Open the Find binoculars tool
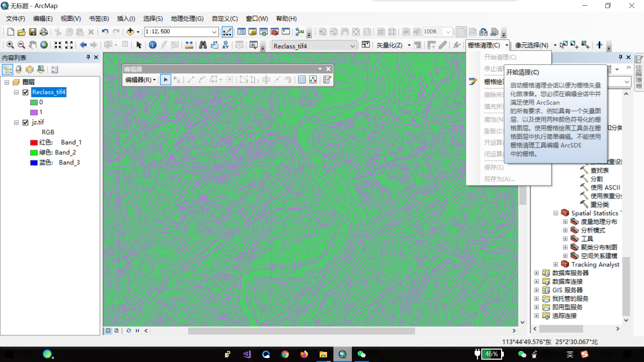 (203, 45)
